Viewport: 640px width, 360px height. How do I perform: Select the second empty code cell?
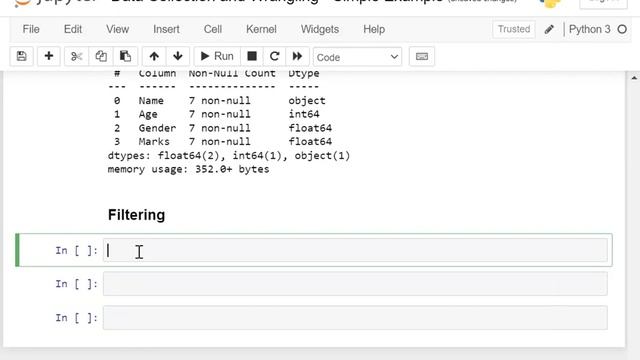click(x=355, y=284)
